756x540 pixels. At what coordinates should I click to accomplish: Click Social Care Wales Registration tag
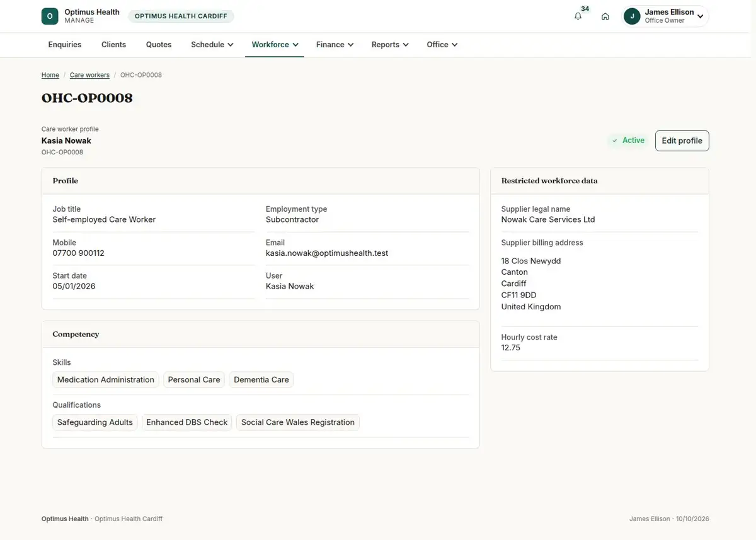298,422
